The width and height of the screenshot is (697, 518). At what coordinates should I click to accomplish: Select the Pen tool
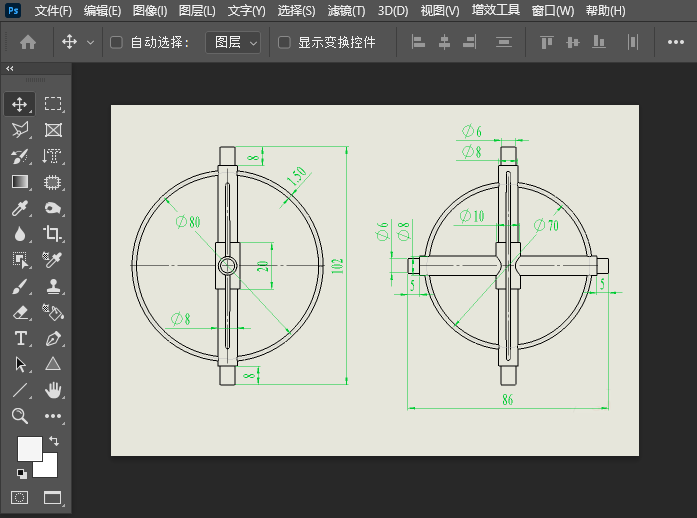coord(53,339)
